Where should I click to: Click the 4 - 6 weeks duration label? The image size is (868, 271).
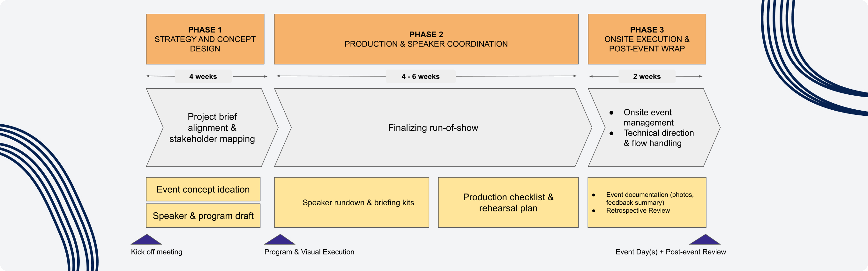click(x=420, y=77)
